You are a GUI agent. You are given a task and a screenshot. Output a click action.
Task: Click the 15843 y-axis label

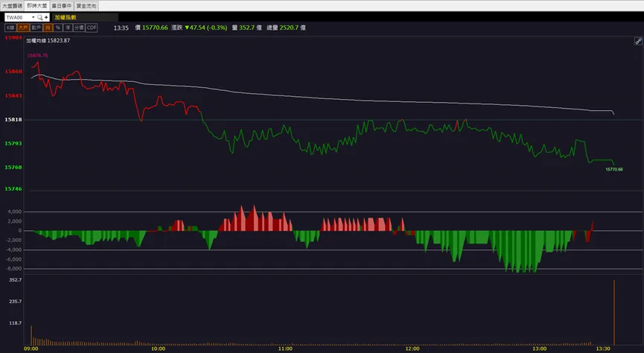13,96
